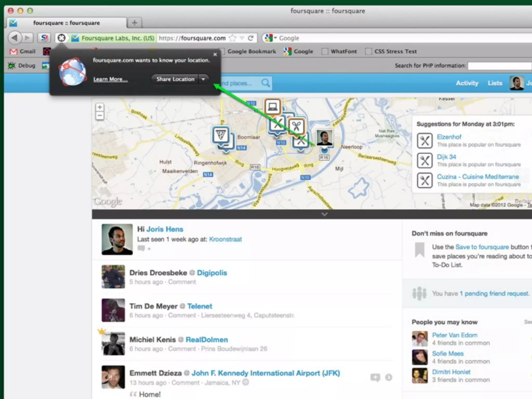Follow the Learn More link
This screenshot has width=532, height=399.
(x=110, y=79)
